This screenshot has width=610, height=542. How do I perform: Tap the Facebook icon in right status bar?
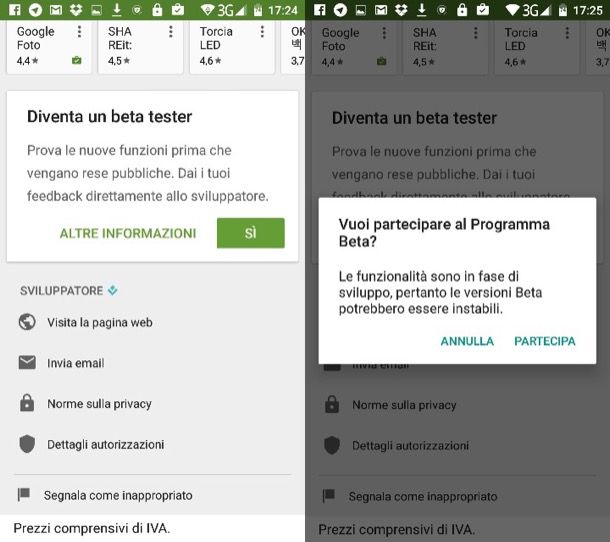click(320, 10)
